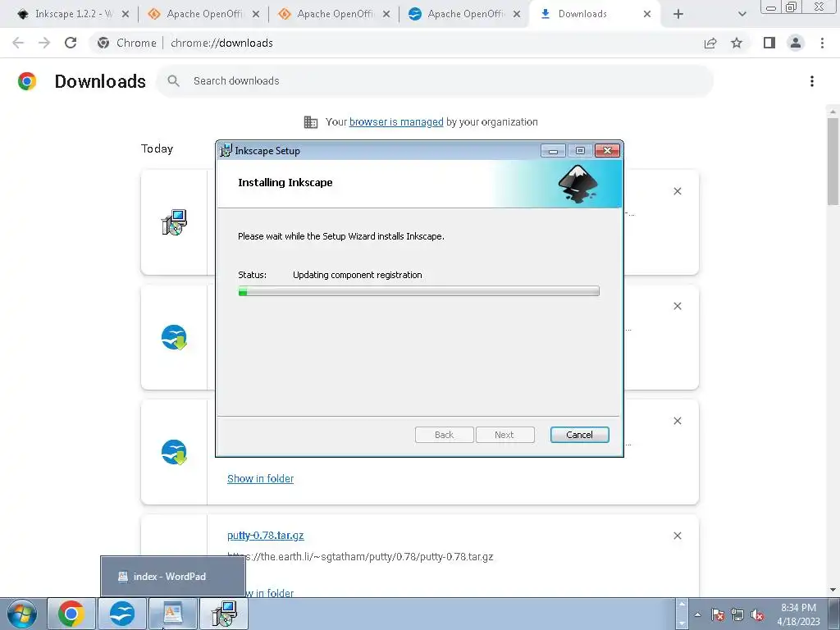Screen dimensions: 840x630
Task: Click the Search downloads field
Action: tap(435, 81)
